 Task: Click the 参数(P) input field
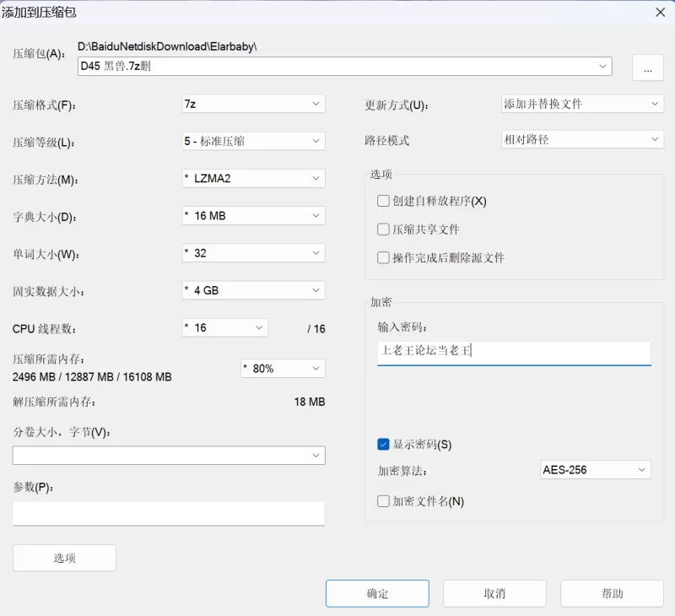click(169, 513)
